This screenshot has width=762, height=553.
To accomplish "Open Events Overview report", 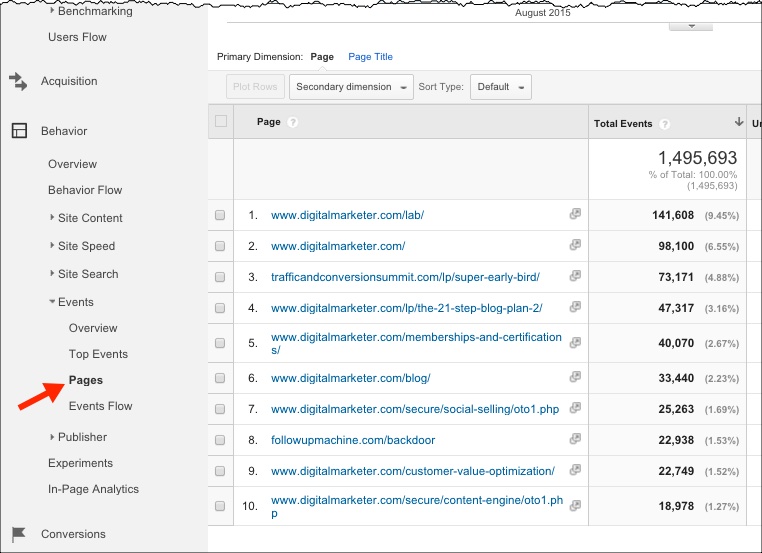I will [93, 328].
